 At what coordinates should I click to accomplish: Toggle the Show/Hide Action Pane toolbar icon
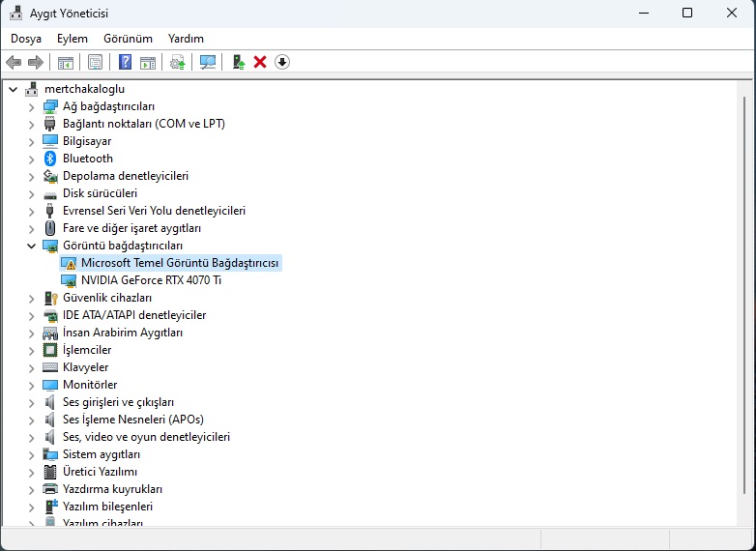(x=148, y=62)
